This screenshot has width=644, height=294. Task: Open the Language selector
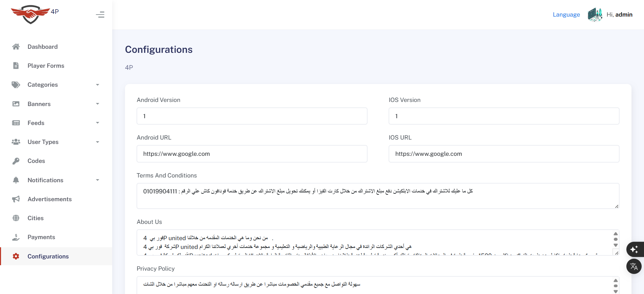[566, 14]
